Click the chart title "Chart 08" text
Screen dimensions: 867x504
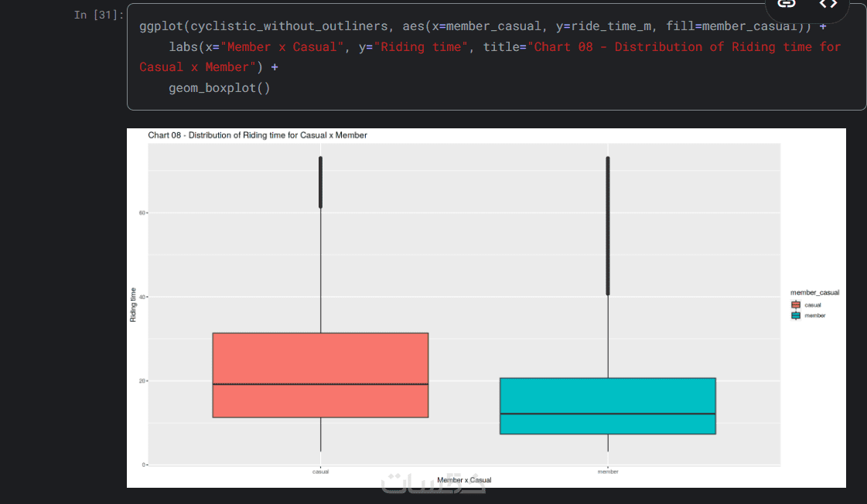258,135
